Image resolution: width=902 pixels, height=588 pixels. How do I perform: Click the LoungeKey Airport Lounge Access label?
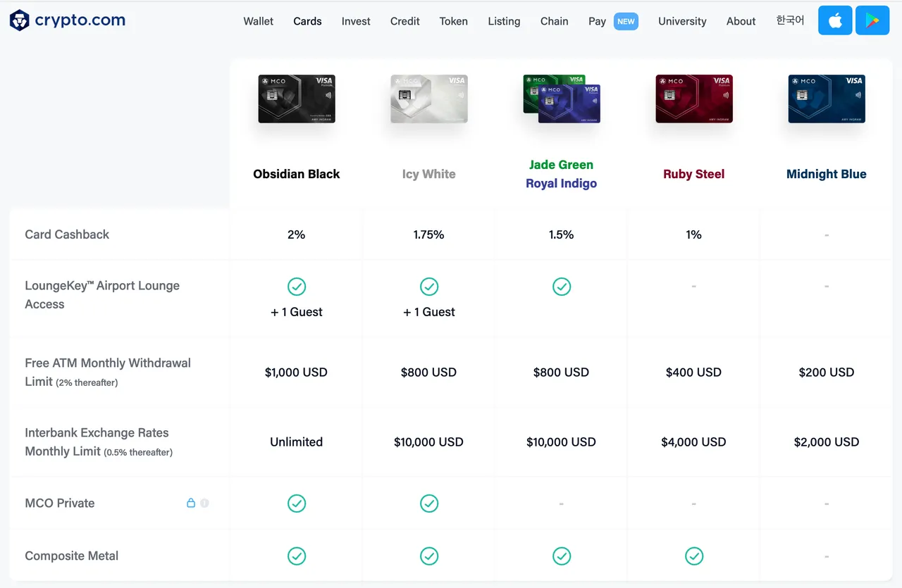click(x=102, y=295)
